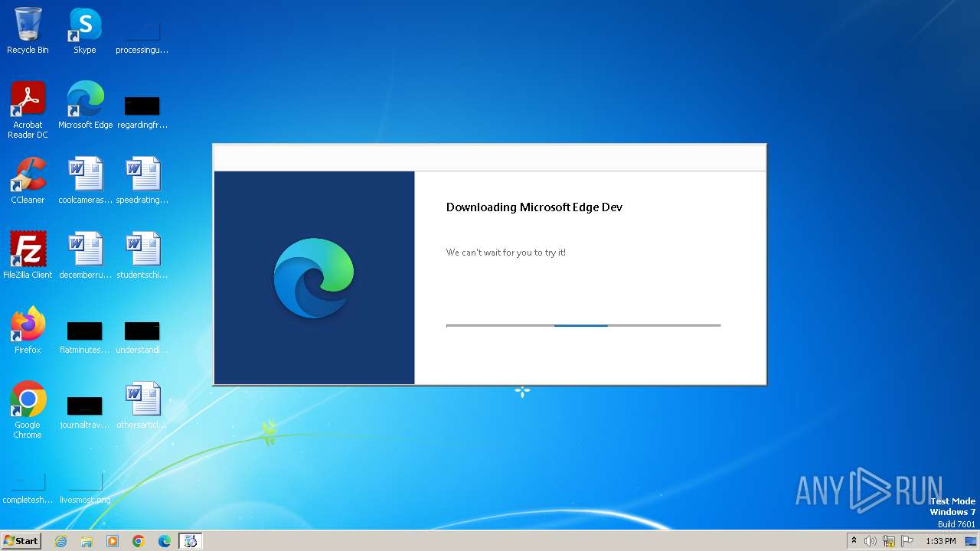Click the 1:33 PM clock
This screenshot has width=980, height=551.
tap(940, 541)
